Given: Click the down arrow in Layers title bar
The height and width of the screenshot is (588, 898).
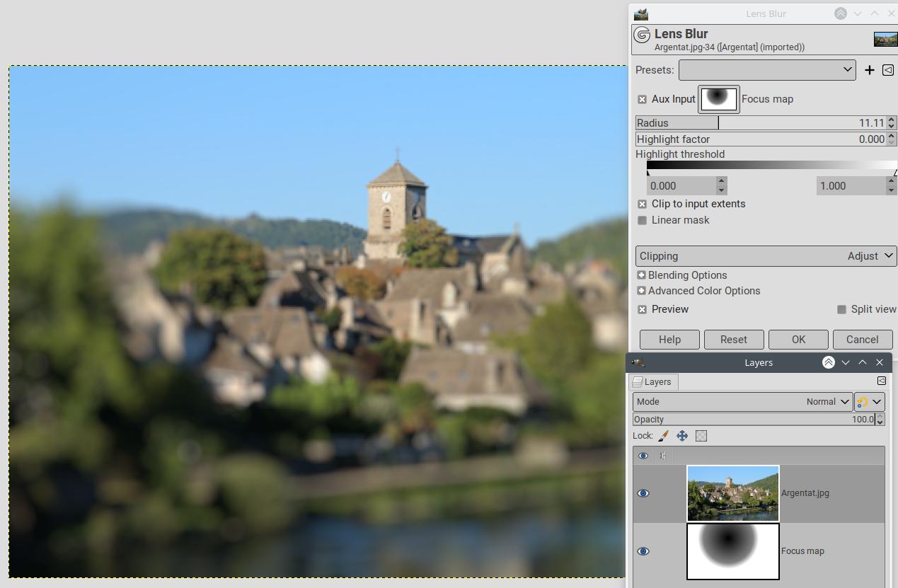Looking at the screenshot, I should pos(846,362).
